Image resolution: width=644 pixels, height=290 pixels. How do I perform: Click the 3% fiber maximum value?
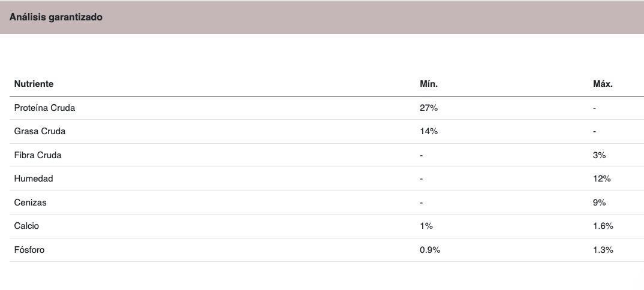tap(599, 155)
